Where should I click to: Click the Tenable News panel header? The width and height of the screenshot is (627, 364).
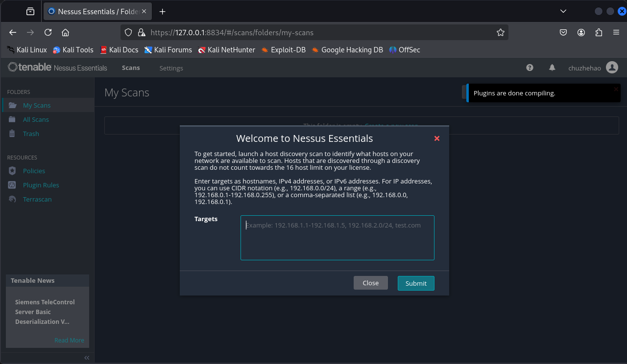coord(48,280)
